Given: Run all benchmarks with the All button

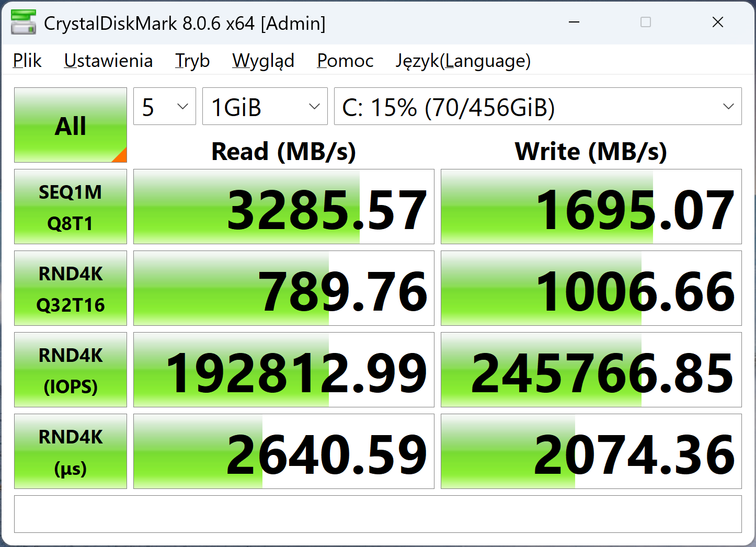Looking at the screenshot, I should tap(71, 126).
